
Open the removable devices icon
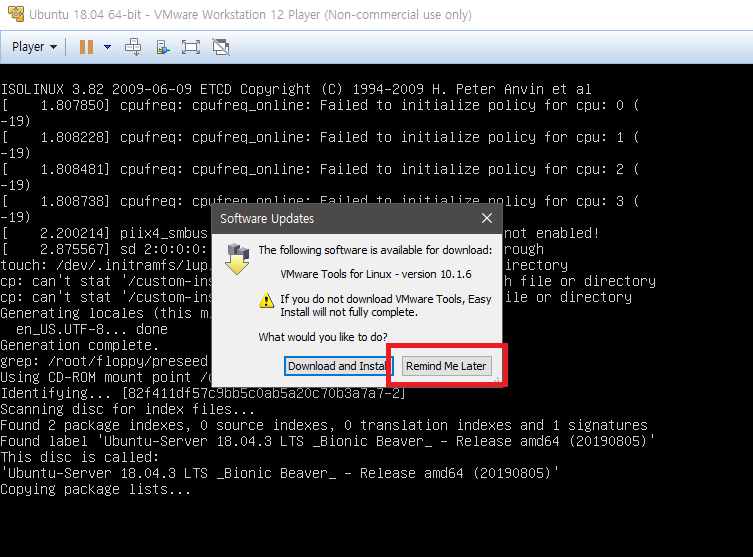click(163, 47)
